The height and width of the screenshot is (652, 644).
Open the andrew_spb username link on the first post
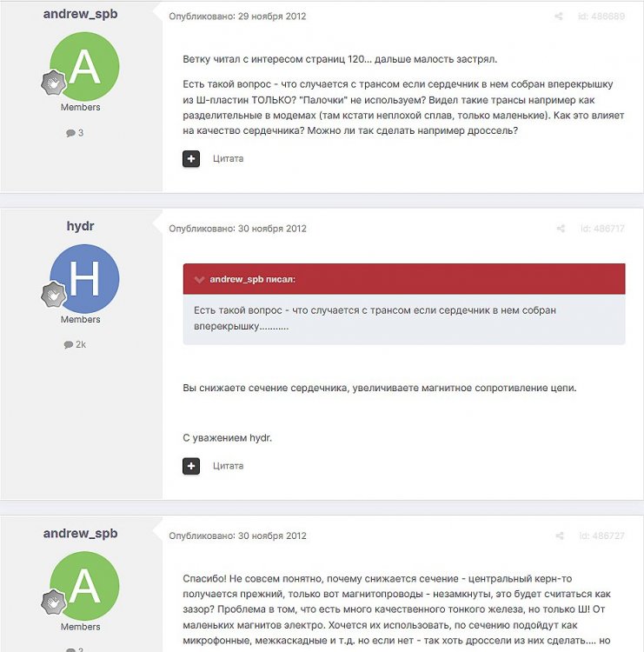coord(80,14)
